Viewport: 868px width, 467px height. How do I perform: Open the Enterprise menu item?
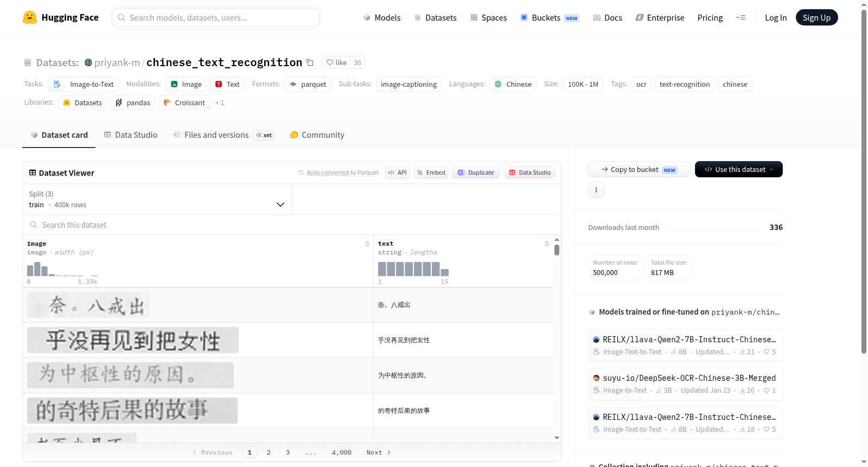click(x=660, y=17)
